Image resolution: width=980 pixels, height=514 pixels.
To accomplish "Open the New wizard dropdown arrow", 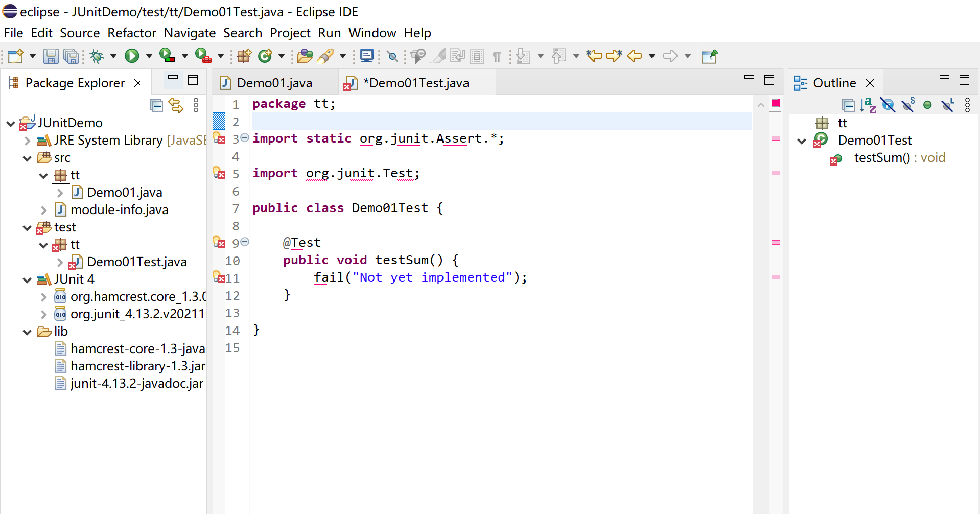I will tap(33, 56).
